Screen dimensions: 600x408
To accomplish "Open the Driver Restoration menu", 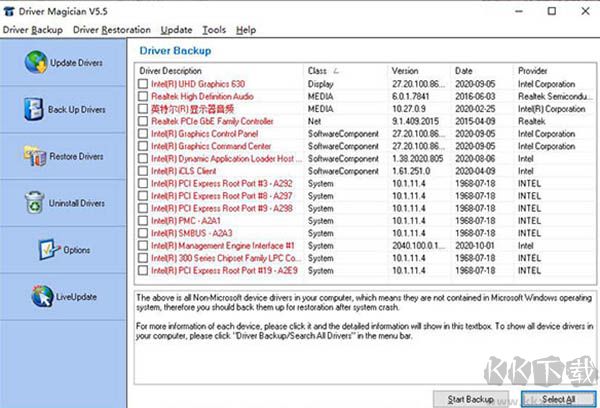I will (112, 30).
